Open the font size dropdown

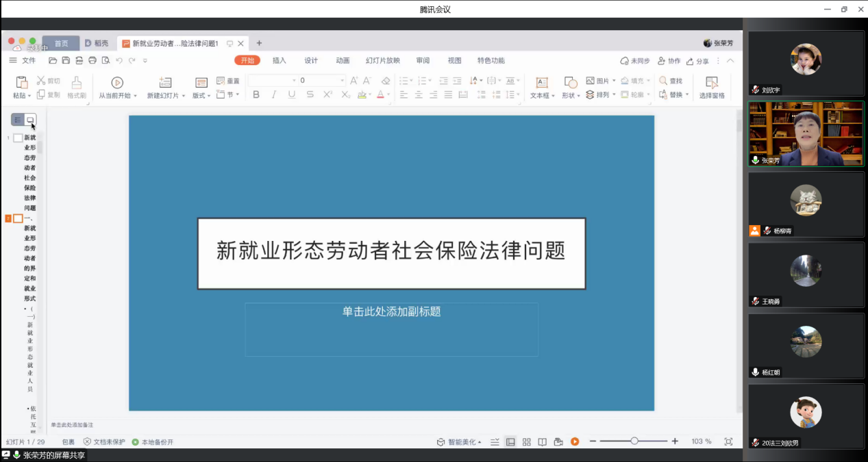[x=341, y=80]
